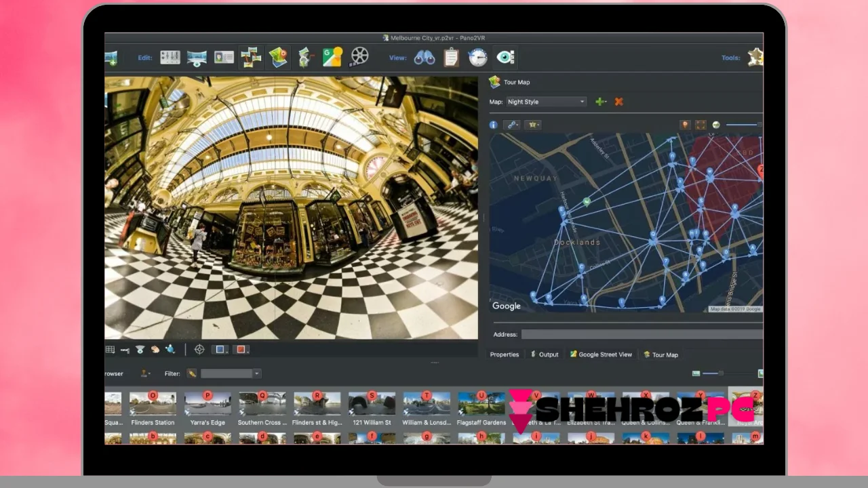Open the User Data ID card icon
This screenshot has height=488, width=868.
point(224,58)
